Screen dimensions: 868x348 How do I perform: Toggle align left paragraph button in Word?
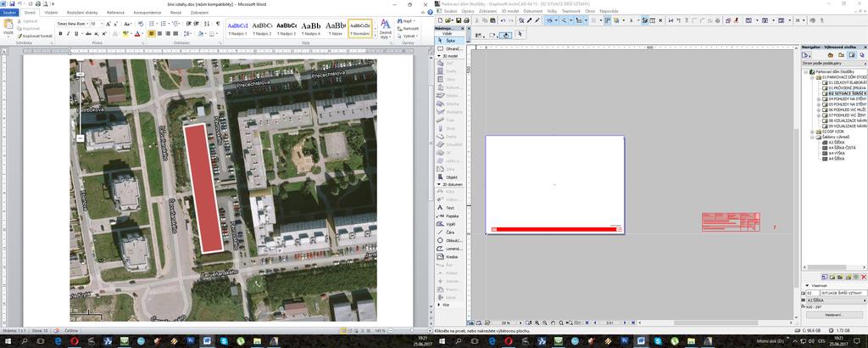point(152,34)
